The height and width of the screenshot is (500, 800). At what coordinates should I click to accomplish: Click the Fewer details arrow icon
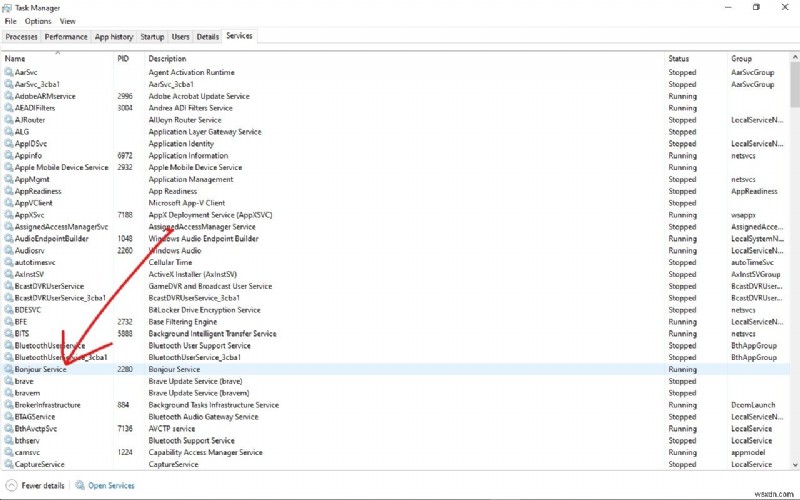coord(11,485)
